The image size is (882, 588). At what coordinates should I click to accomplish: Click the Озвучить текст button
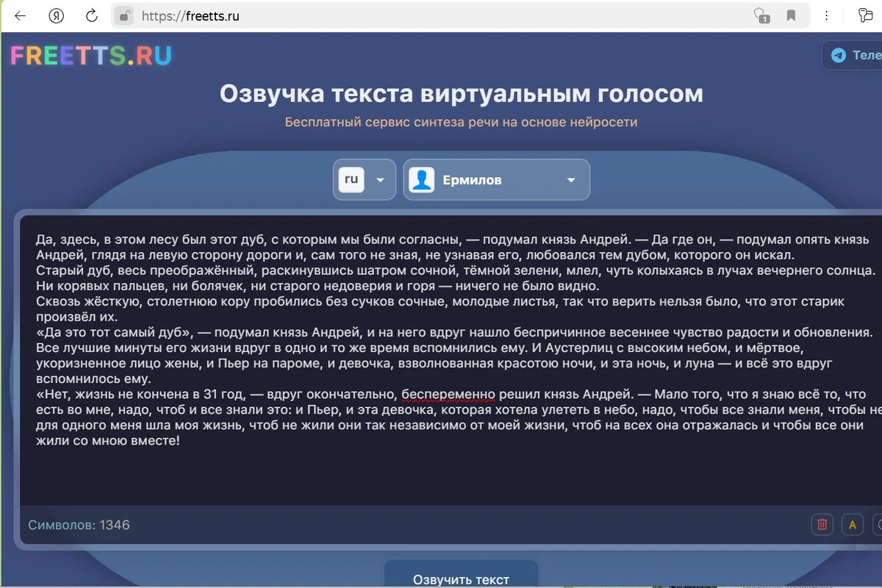[461, 575]
